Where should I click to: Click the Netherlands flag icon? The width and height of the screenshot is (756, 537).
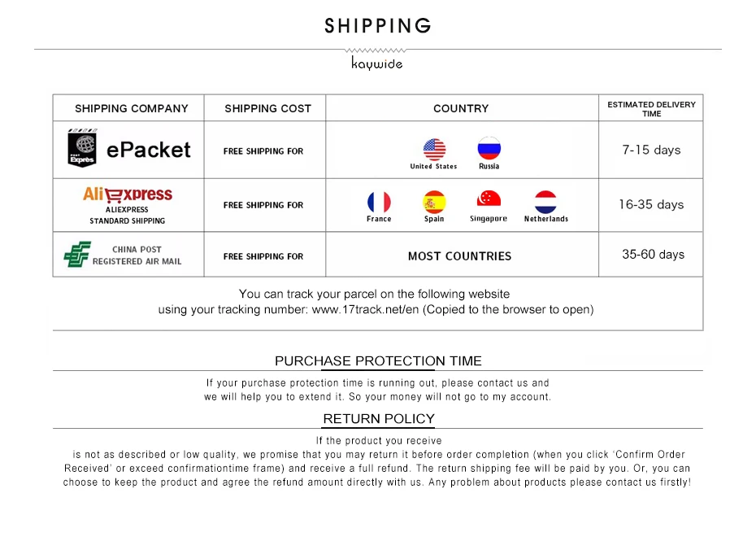click(x=545, y=202)
